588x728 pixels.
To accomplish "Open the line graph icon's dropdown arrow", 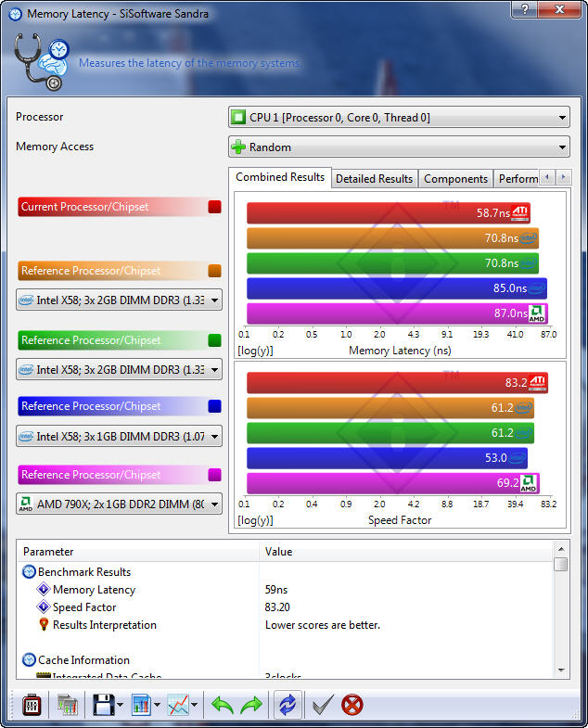I will [194, 705].
